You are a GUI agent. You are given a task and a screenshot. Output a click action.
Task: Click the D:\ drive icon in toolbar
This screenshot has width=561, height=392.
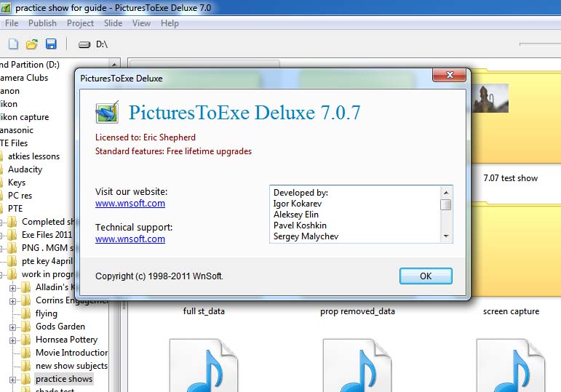click(x=84, y=44)
